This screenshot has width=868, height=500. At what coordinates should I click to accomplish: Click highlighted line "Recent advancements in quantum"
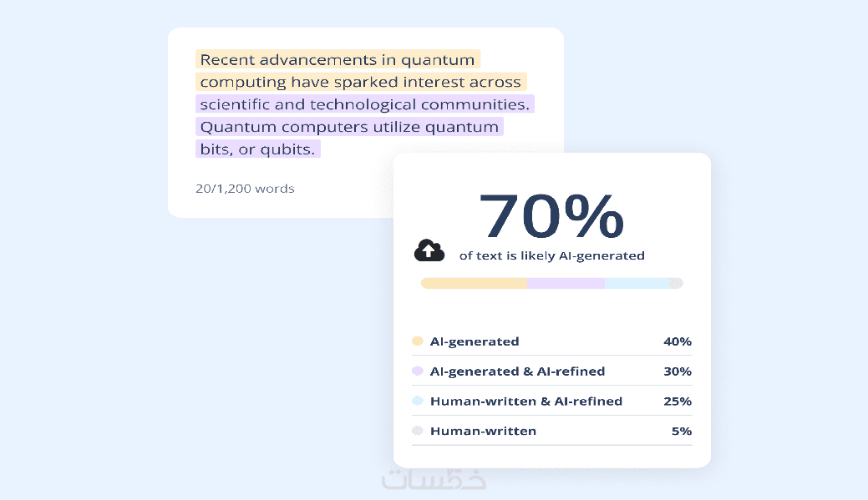coord(338,60)
